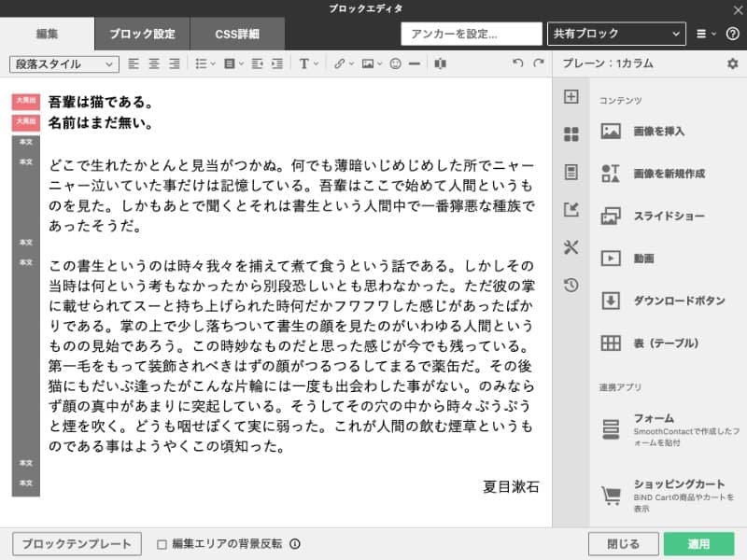
Task: Click the signature text 夏目漱石
Action: click(511, 486)
